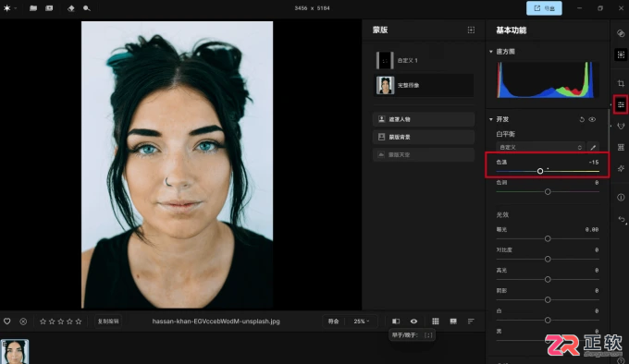629x364 pixels.
Task: Toggle develop section visibility eye
Action: [x=592, y=119]
